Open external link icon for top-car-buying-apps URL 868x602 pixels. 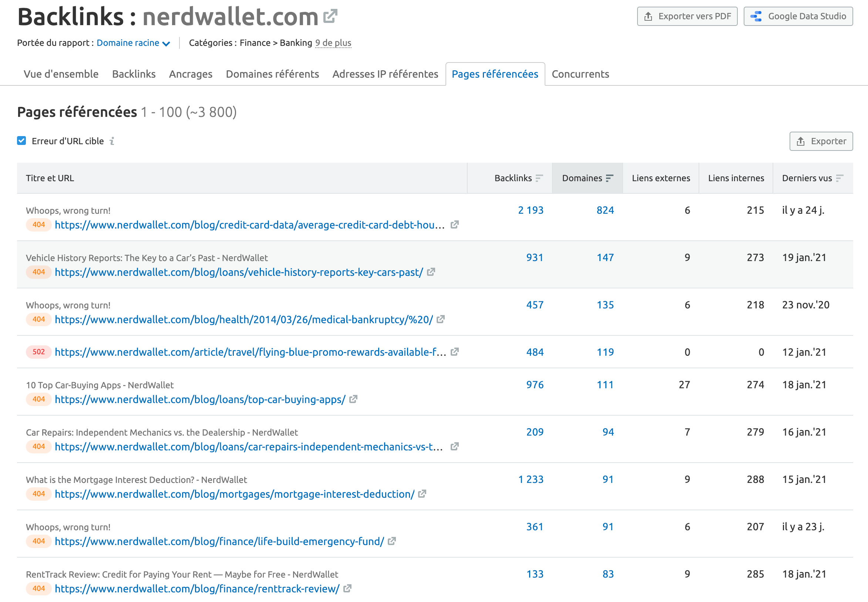point(353,399)
